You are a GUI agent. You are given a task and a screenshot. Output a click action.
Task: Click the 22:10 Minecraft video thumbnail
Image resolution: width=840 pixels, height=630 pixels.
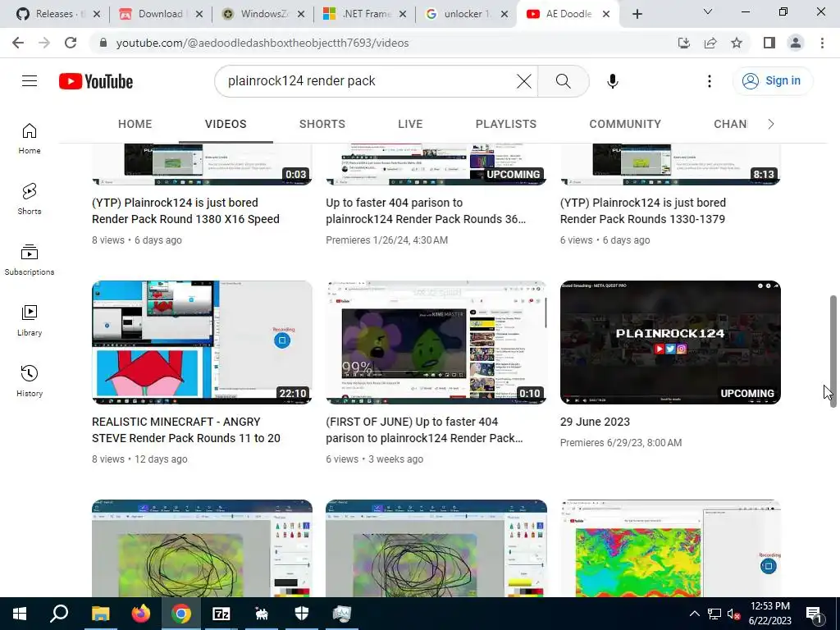pos(202,342)
